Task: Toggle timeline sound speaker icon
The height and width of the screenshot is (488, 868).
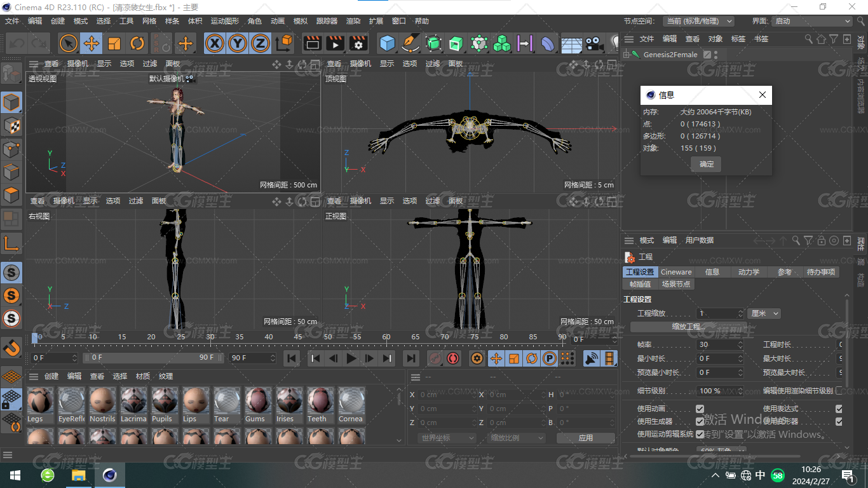Action: [x=592, y=358]
